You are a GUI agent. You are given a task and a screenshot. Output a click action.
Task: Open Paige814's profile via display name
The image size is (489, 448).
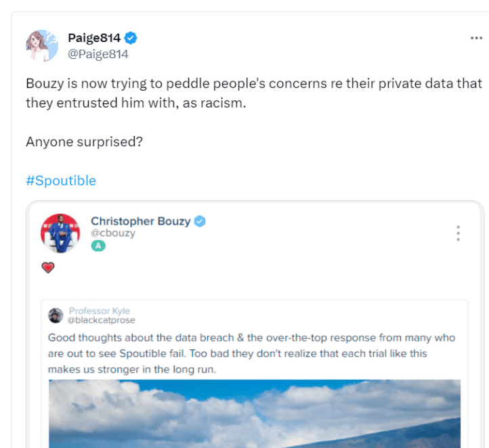(94, 38)
